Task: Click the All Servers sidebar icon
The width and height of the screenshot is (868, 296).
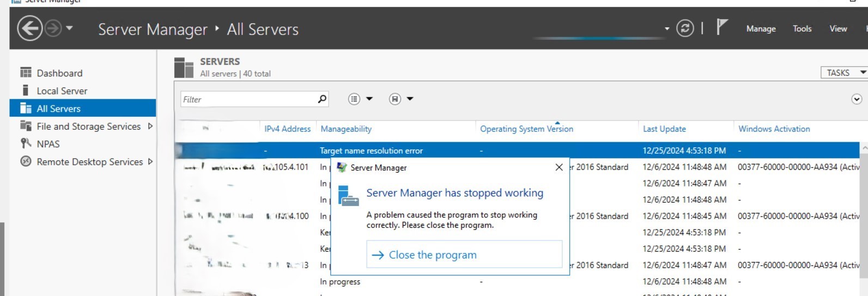Action: pyautogui.click(x=26, y=108)
